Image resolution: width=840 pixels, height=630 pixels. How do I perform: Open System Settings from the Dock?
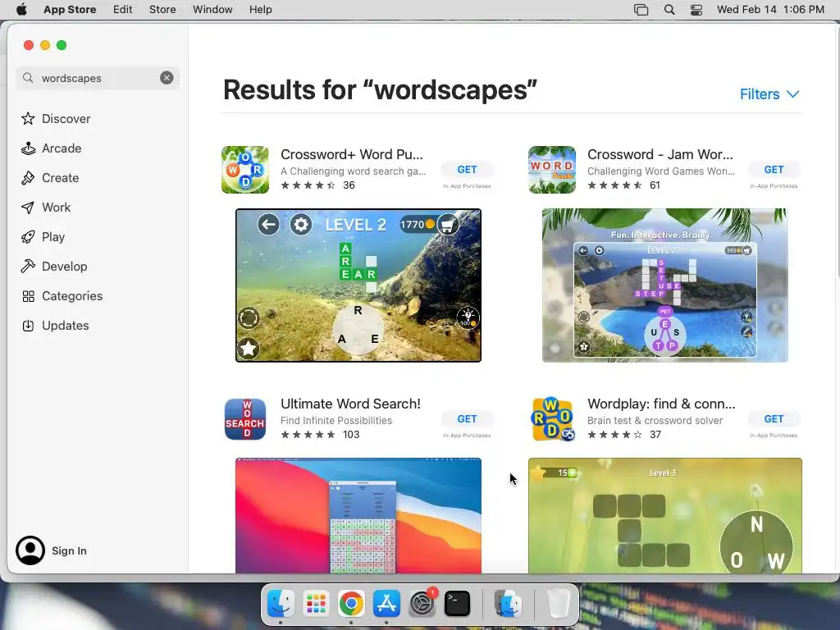[x=422, y=603]
